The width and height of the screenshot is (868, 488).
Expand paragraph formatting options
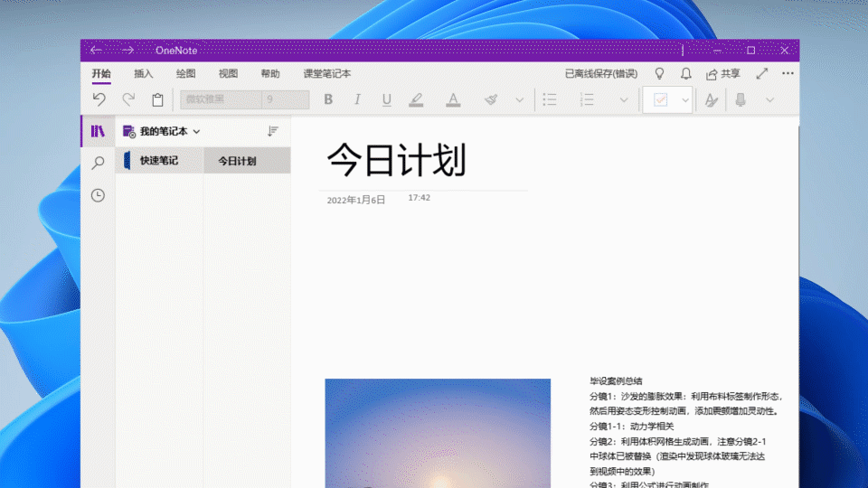[624, 100]
